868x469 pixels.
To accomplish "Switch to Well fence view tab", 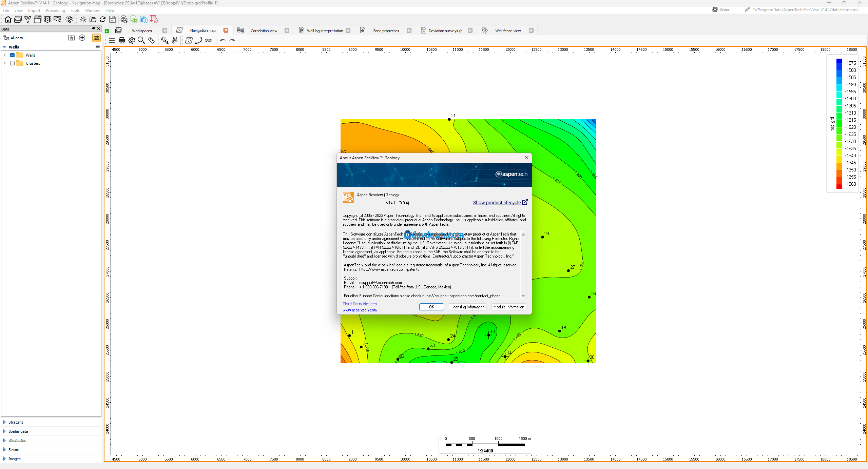I will 508,30.
